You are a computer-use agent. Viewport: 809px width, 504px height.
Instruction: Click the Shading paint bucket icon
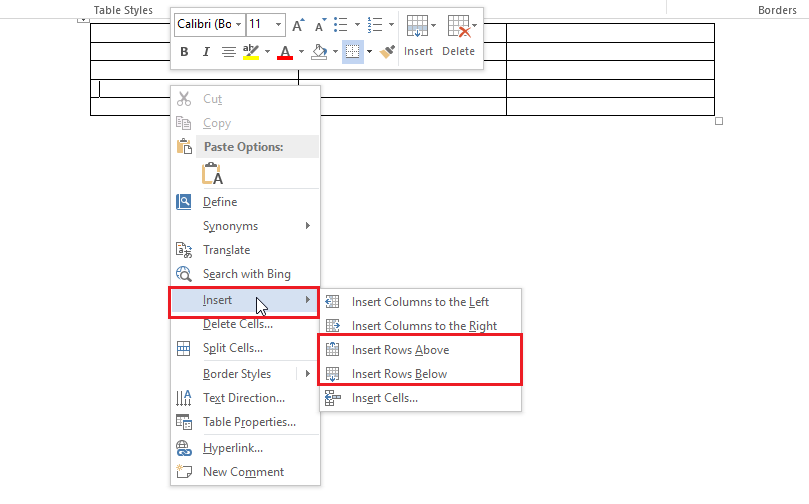pos(319,52)
